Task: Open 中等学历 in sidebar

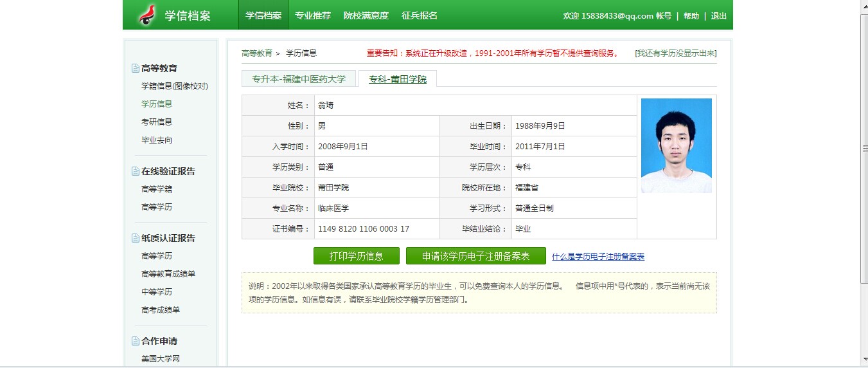Action: coord(157,292)
